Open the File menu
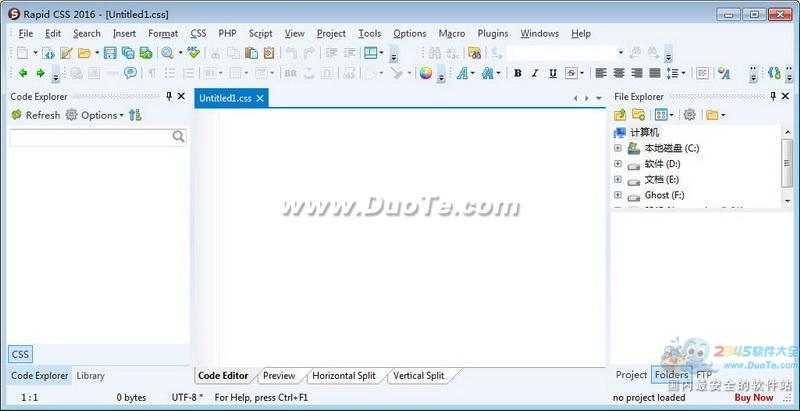 click(x=26, y=34)
